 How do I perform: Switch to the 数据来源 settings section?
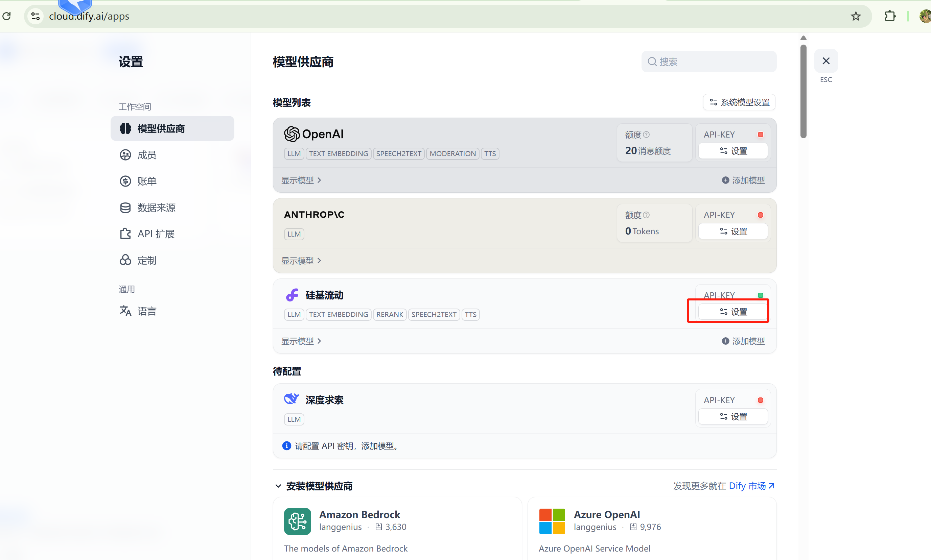point(156,208)
